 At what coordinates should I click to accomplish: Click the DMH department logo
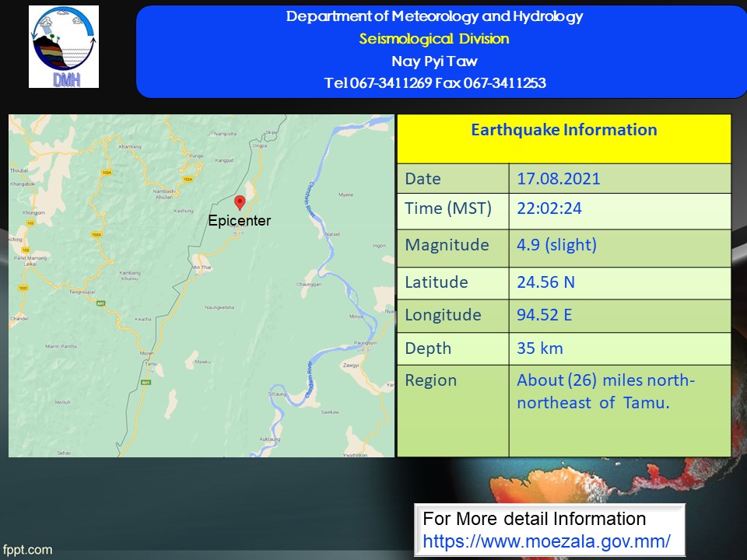pos(64,47)
